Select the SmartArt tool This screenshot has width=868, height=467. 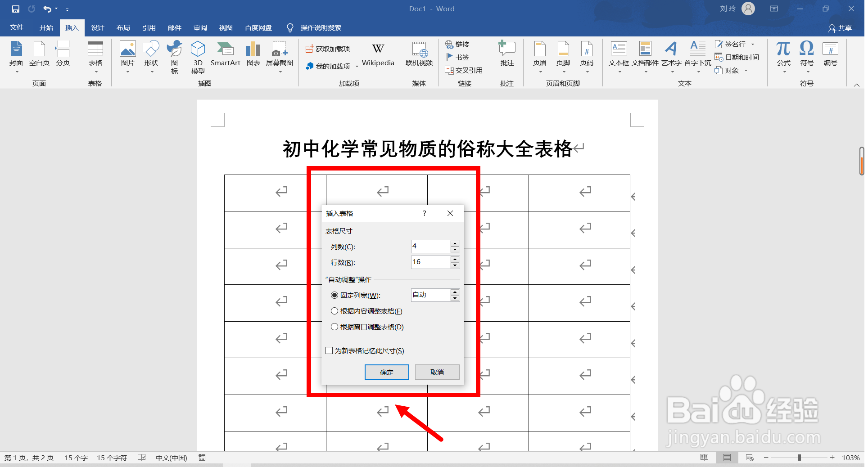point(225,54)
